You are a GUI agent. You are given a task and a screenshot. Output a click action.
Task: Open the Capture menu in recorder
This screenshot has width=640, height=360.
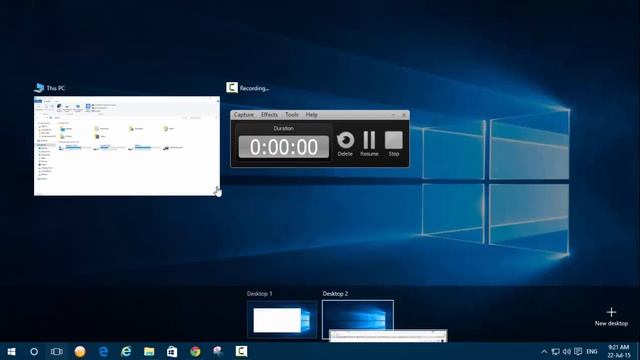coord(244,115)
